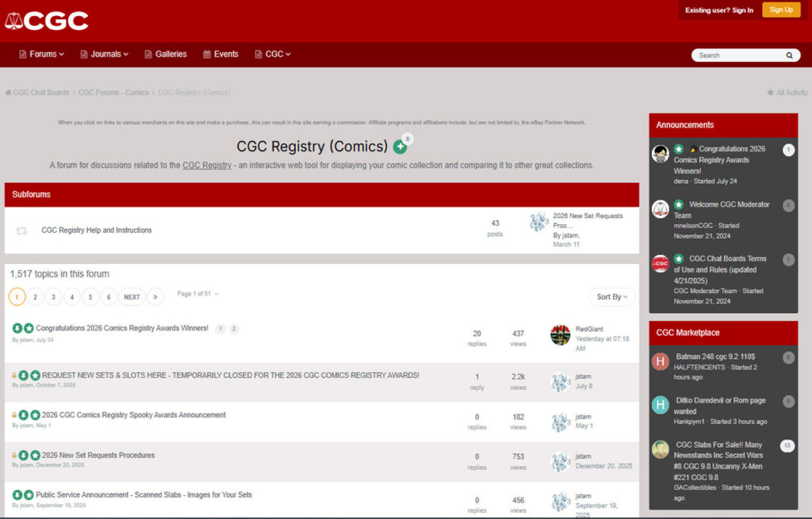Viewport: 812px width, 519px height.
Task: Open GACollectibles avatar in Marketplace
Action: (x=661, y=449)
